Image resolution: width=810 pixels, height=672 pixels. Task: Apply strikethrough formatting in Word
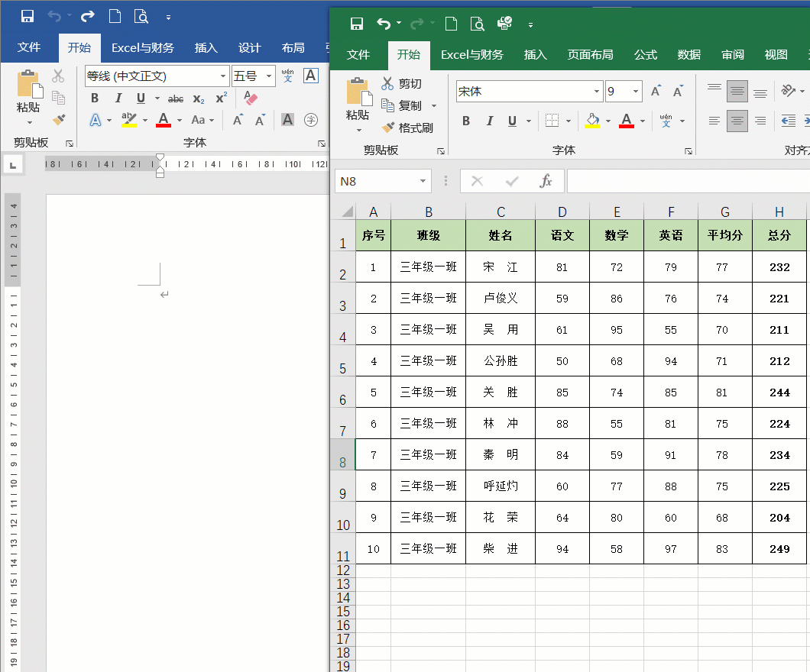coord(176,99)
